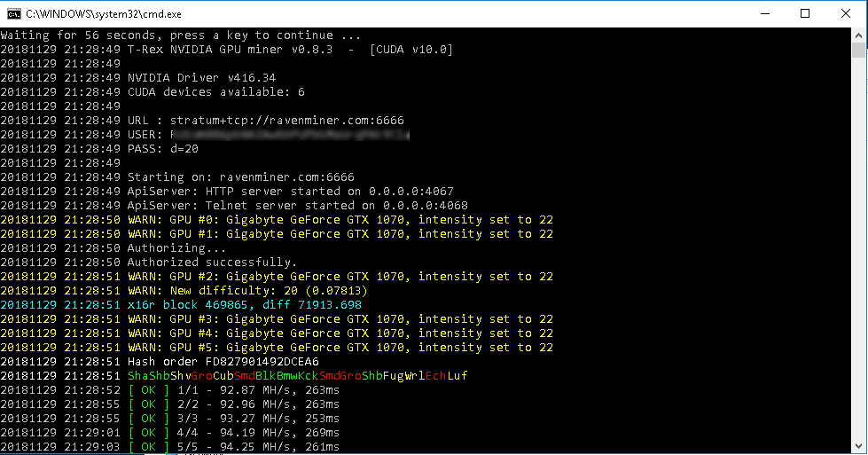
Task: Click the window title C:\WINDOWS\system32\cmd.exe
Action: click(x=104, y=14)
